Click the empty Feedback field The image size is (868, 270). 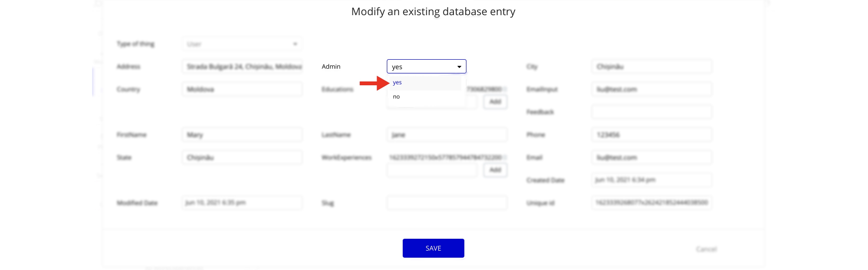651,112
